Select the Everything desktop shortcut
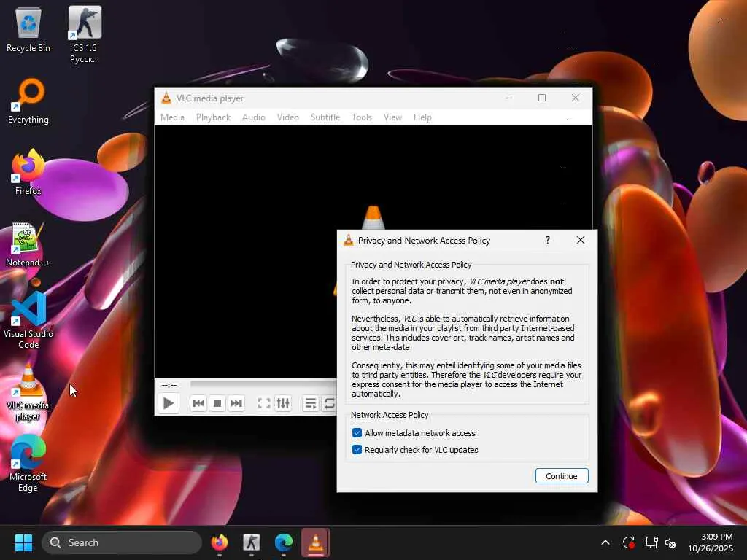 point(28,101)
